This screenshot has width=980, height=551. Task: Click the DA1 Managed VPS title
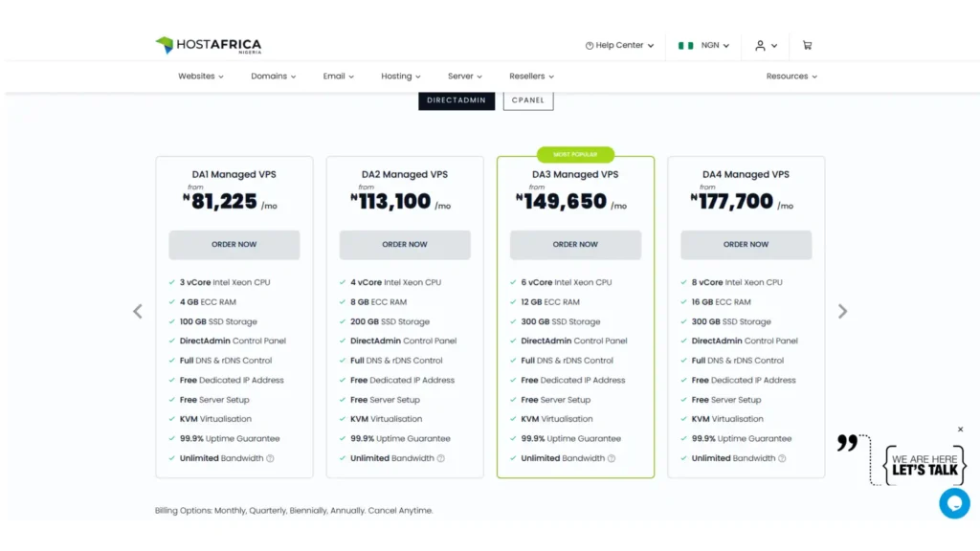pos(234,174)
